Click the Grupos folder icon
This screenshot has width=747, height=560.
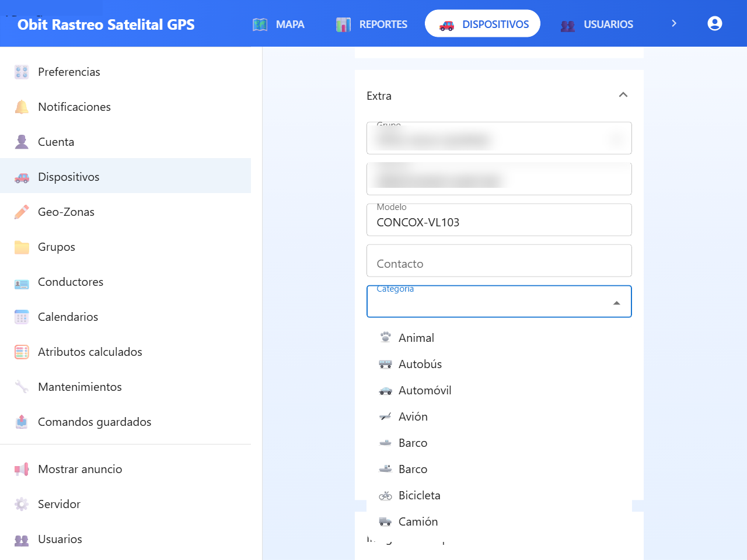point(22,247)
